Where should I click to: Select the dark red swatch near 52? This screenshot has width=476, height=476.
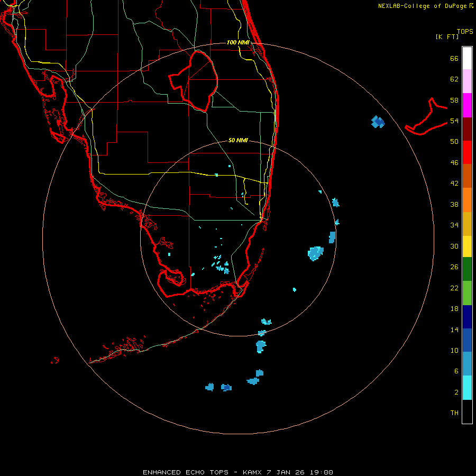tap(467, 129)
